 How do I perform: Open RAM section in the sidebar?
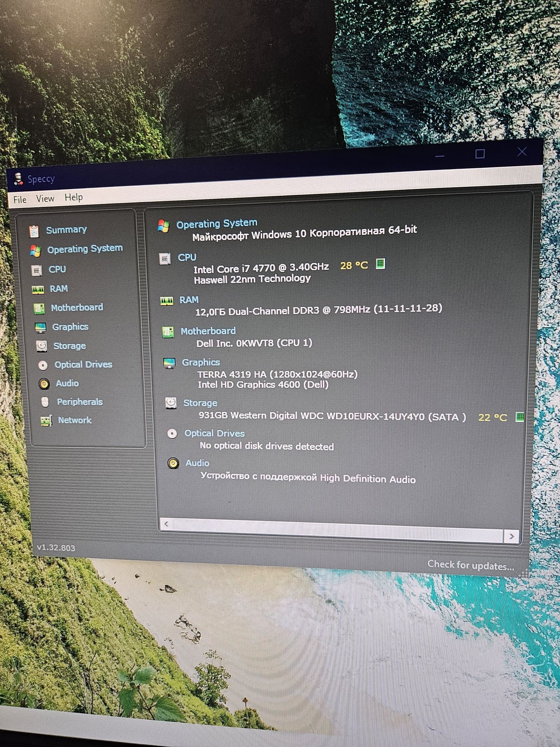tap(59, 289)
